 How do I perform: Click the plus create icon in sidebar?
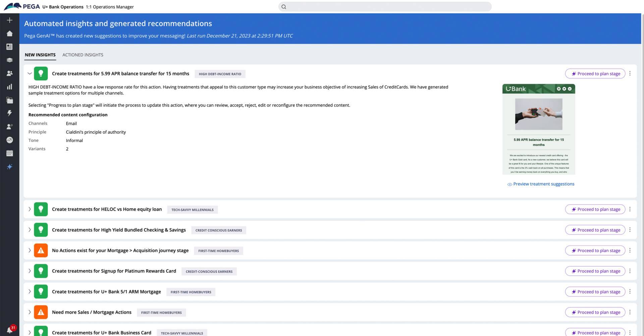pyautogui.click(x=10, y=20)
